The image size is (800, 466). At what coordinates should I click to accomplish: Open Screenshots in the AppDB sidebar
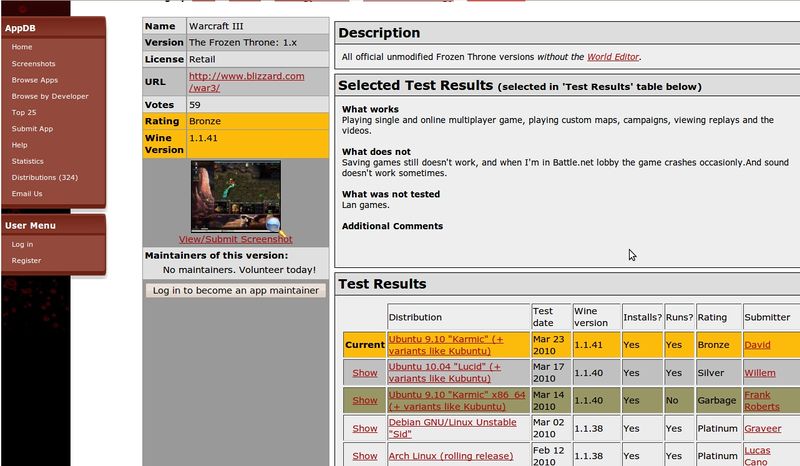(33, 64)
